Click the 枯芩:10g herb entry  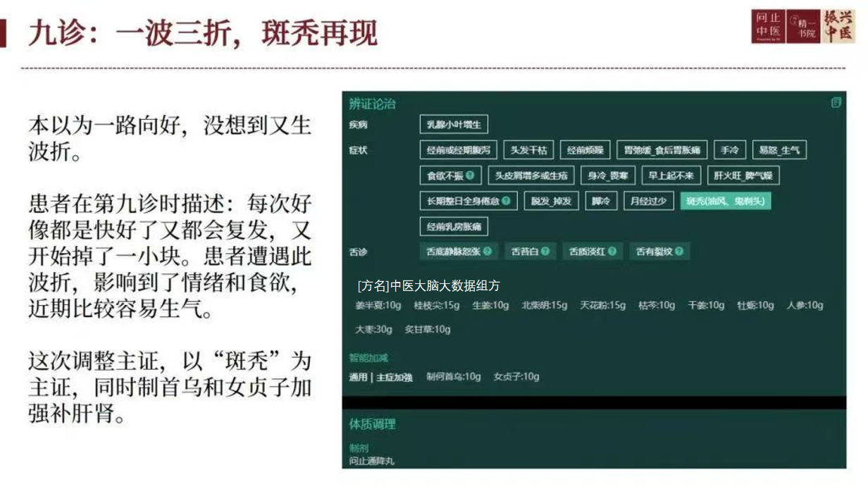point(657,305)
